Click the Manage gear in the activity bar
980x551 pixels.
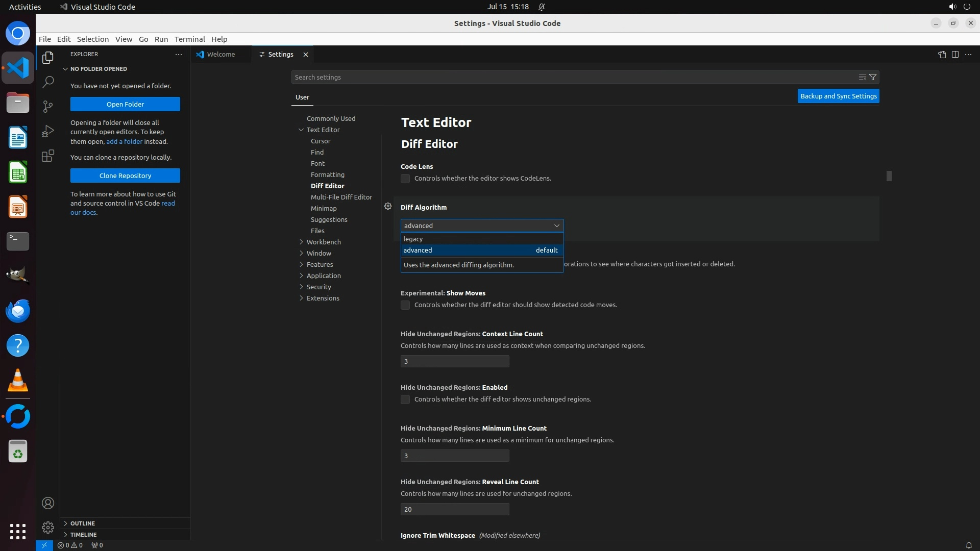pos(48,527)
